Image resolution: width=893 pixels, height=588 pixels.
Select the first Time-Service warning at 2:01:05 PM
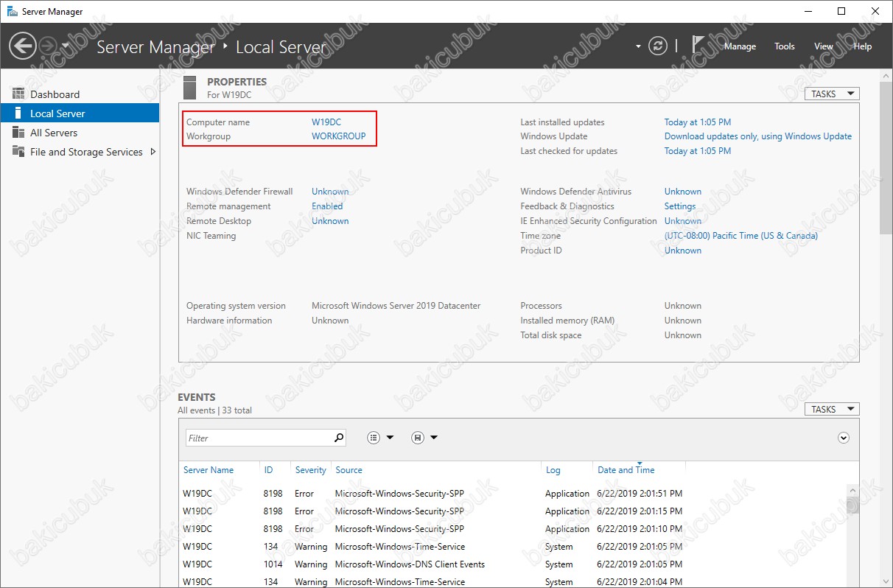click(x=511, y=547)
